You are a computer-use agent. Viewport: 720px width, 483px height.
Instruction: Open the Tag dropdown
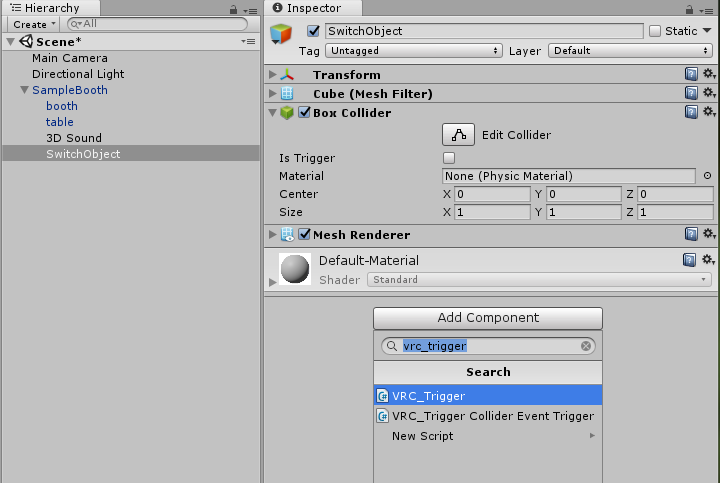414,50
